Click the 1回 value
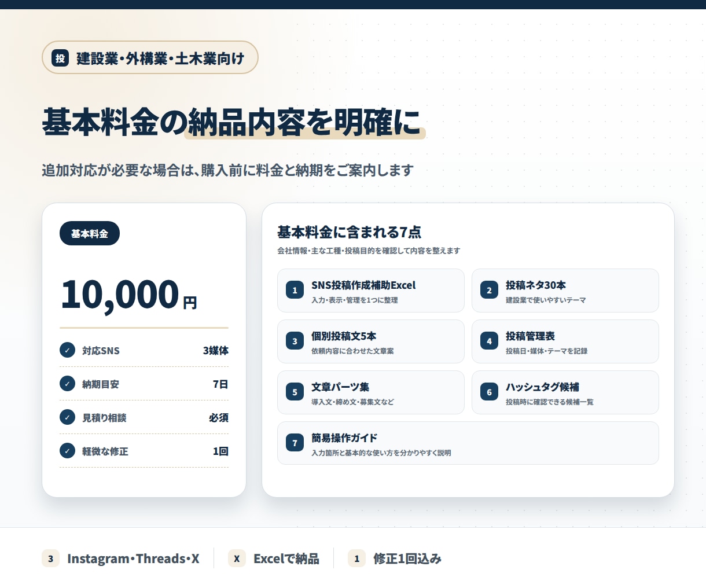 point(220,451)
